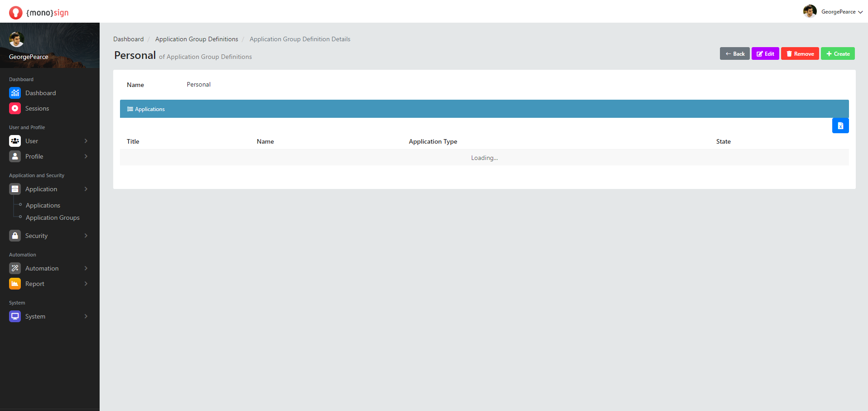
Task: Click the Loading... table row text
Action: tap(484, 158)
